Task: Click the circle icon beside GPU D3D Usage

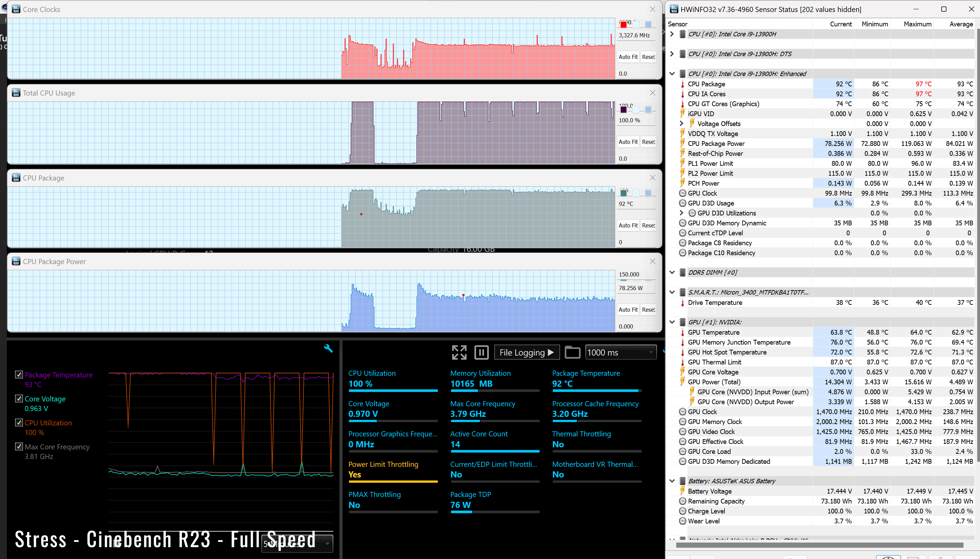Action: tap(683, 203)
